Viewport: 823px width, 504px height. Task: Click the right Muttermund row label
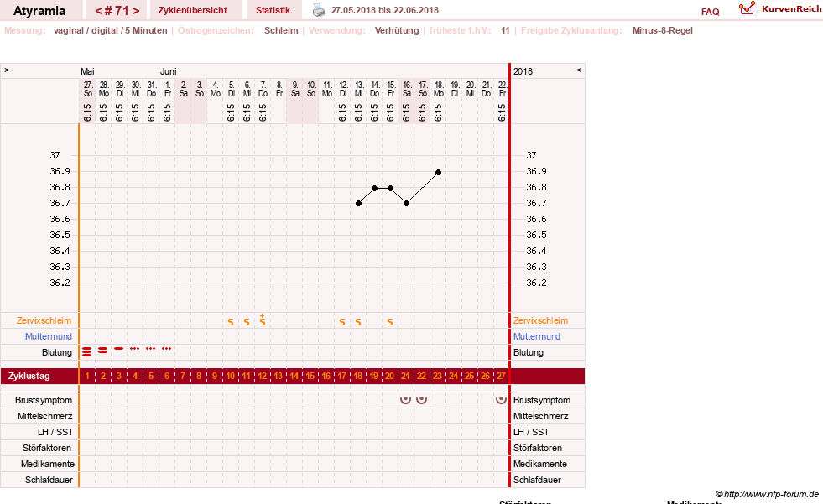[536, 336]
